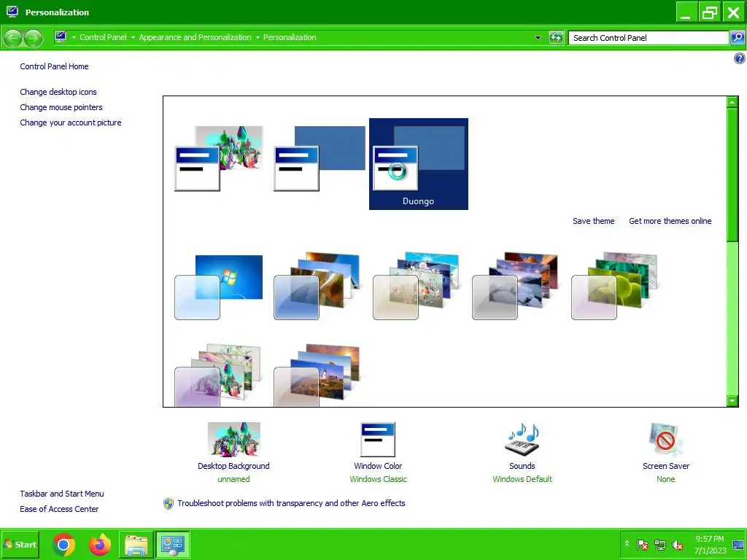Select the Nature Aero theme with green leaves
Screen dimensions: 747x560
tap(614, 286)
